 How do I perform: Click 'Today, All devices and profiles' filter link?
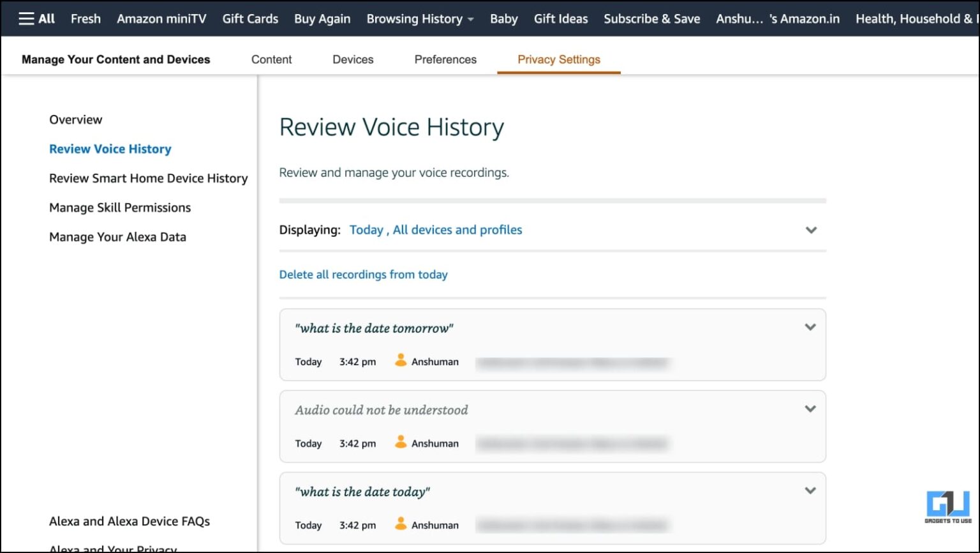click(435, 230)
